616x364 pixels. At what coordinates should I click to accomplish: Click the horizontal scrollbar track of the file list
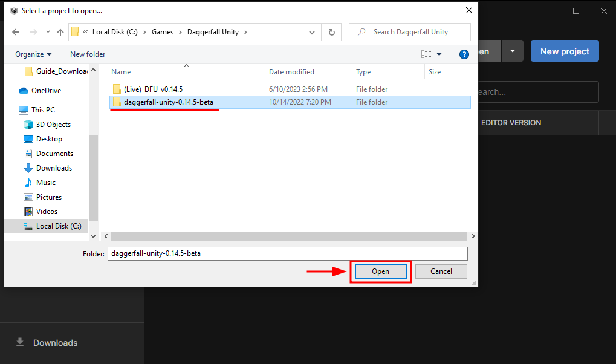pyautogui.click(x=289, y=236)
